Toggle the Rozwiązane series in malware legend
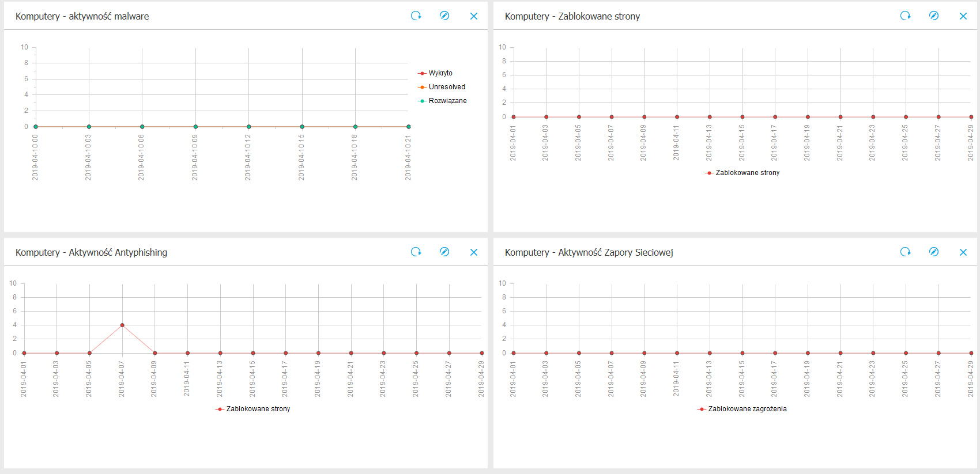The height and width of the screenshot is (474, 980). click(x=447, y=101)
